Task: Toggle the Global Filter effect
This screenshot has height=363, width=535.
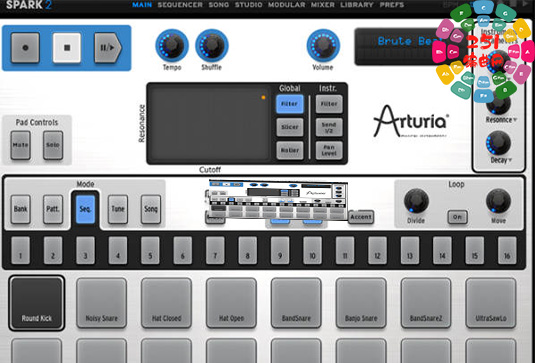Action: coord(290,104)
